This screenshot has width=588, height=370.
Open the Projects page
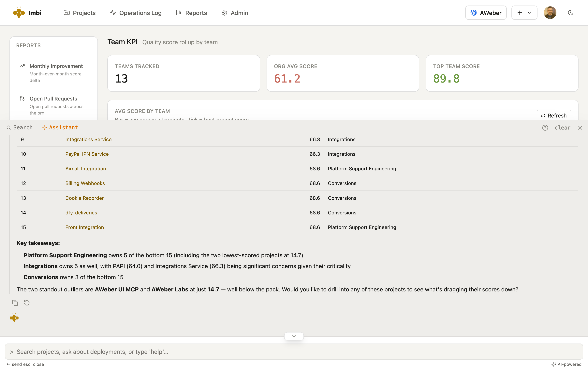pos(79,13)
